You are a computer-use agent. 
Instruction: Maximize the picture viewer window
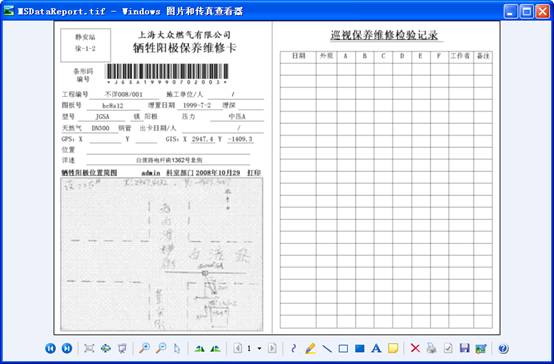526,12
